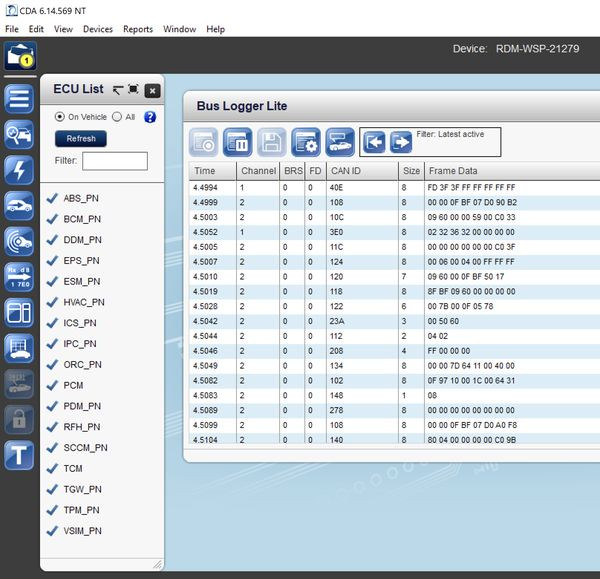Select the All radio button
The height and width of the screenshot is (579, 600).
click(x=117, y=117)
